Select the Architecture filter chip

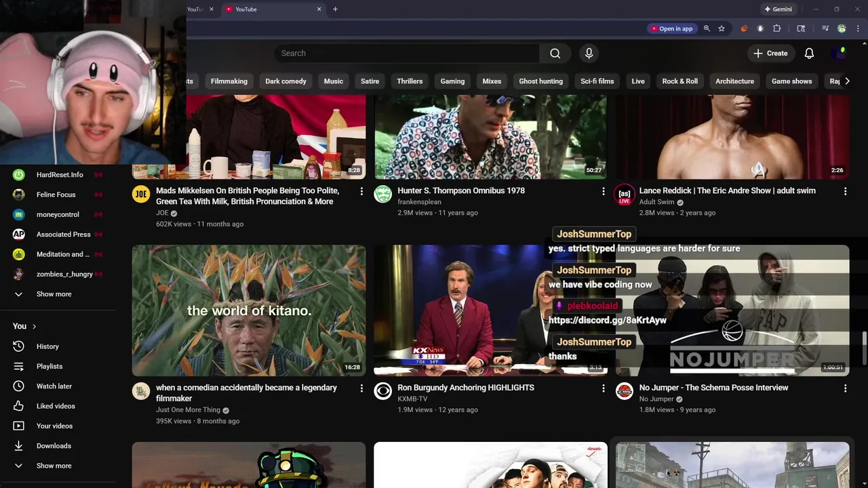pos(734,81)
